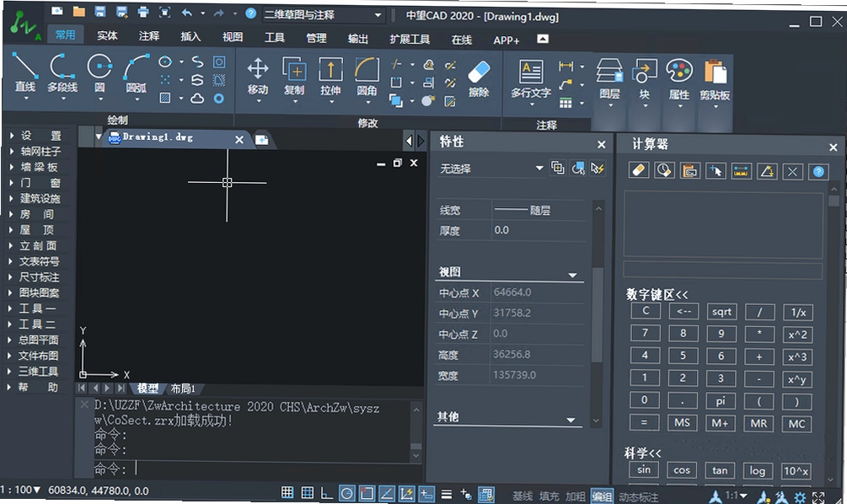847x504 pixels.
Task: Click the get coordinates icon in calculator
Action: 716,171
